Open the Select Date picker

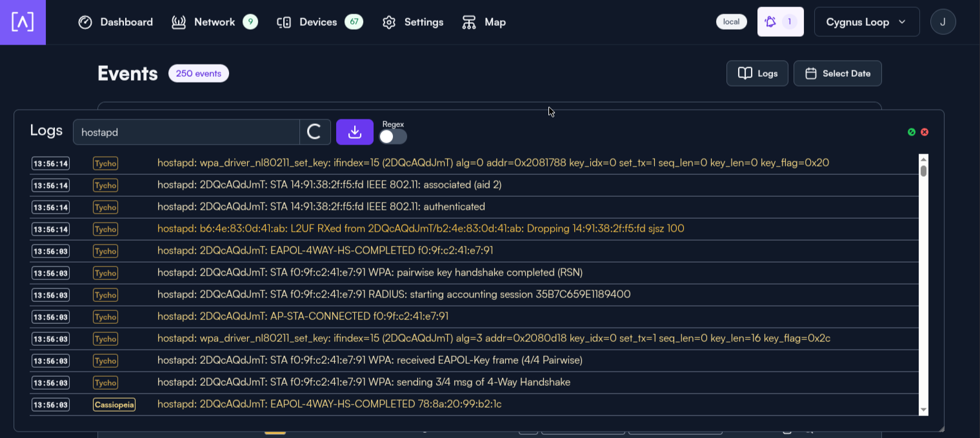(837, 73)
